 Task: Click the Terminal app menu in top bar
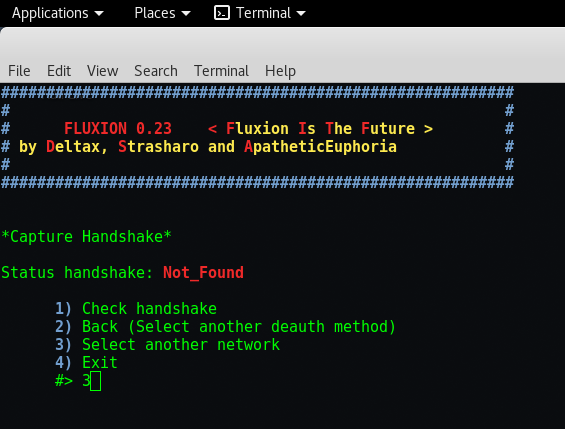pyautogui.click(x=260, y=13)
